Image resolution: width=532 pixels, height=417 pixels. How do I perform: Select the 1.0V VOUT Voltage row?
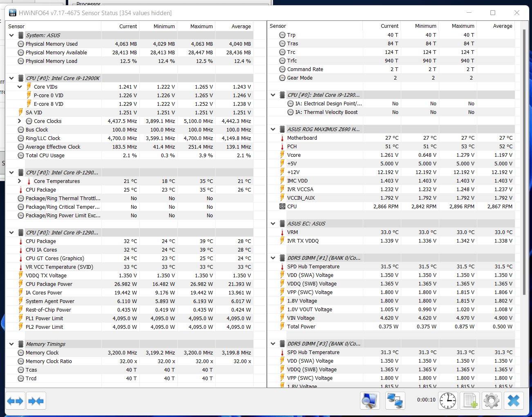tap(391, 309)
